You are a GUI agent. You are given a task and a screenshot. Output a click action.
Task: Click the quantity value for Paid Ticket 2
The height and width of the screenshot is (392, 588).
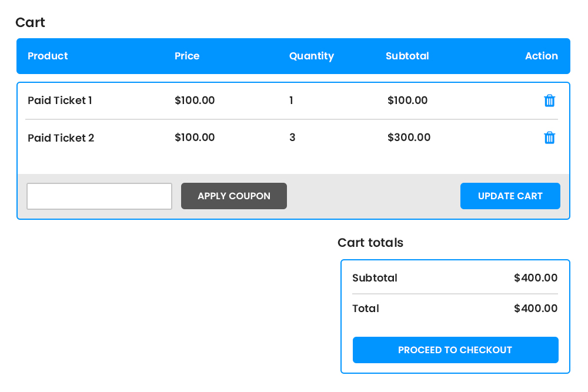click(x=292, y=138)
